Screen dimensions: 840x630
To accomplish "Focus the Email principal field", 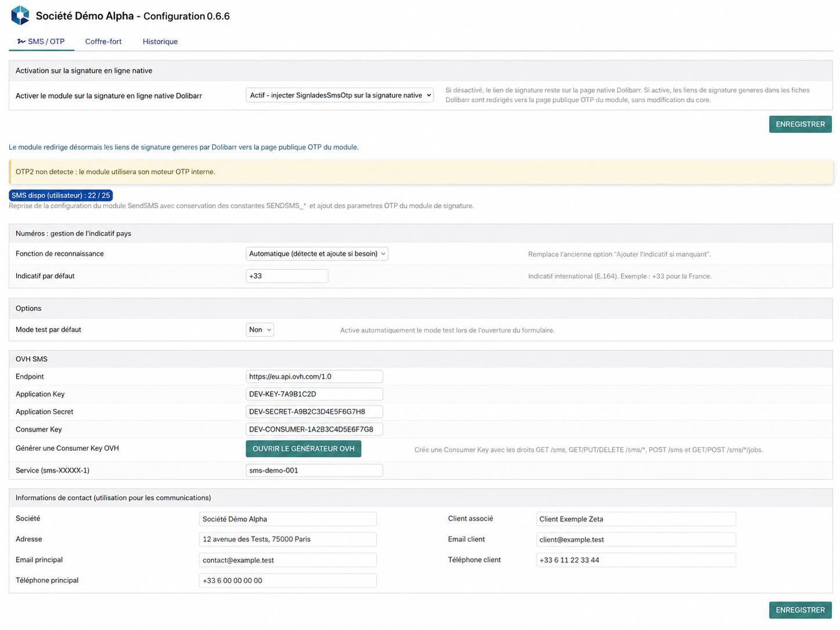I will (288, 560).
